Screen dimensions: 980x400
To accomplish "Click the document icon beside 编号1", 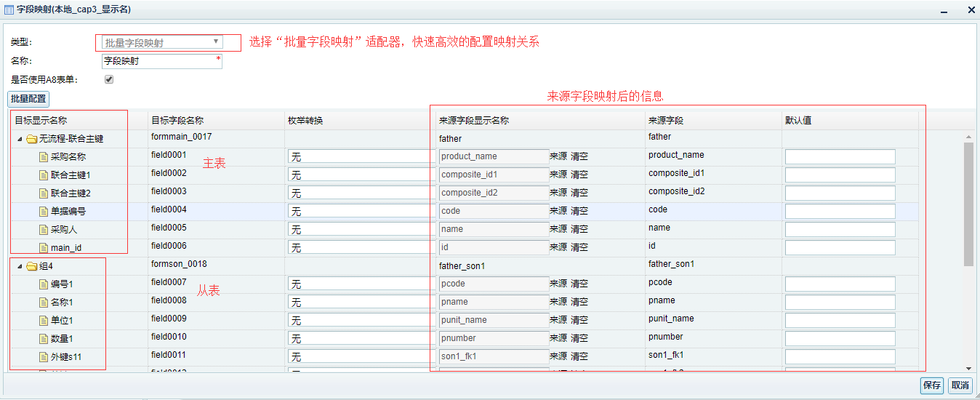I will pyautogui.click(x=44, y=284).
